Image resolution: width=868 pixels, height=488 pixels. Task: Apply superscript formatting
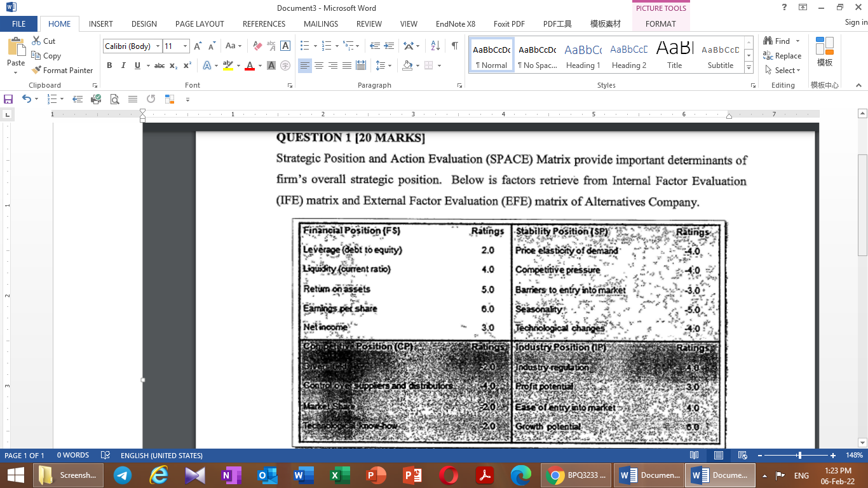point(187,65)
